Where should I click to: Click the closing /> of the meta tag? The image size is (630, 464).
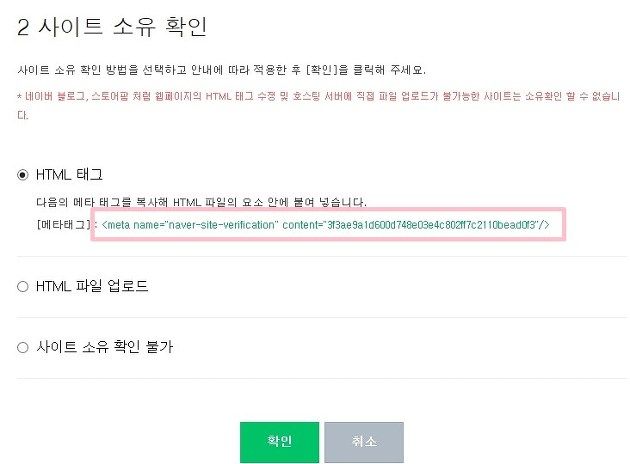pyautogui.click(x=544, y=225)
